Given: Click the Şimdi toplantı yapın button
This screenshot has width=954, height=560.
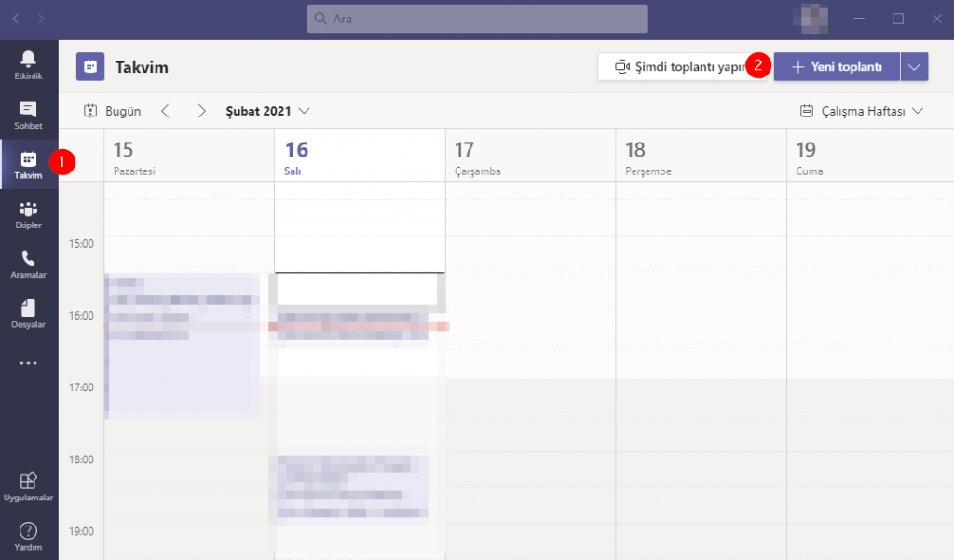Looking at the screenshot, I should (x=680, y=67).
